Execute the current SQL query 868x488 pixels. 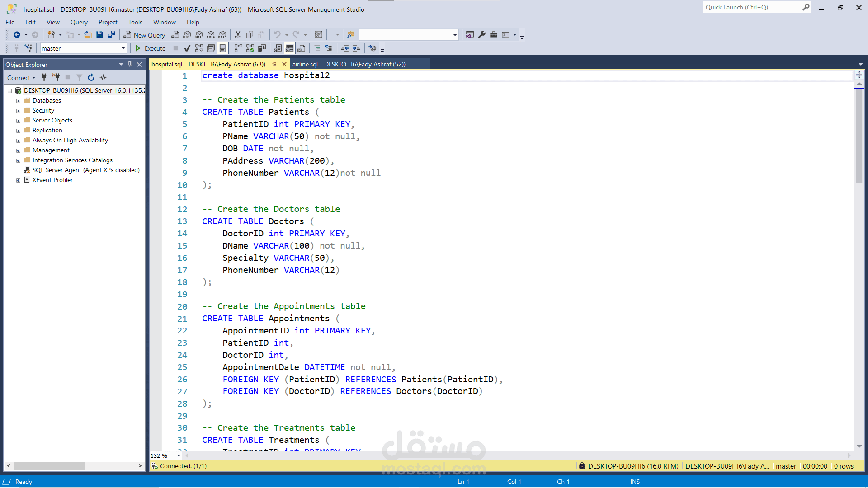(150, 48)
